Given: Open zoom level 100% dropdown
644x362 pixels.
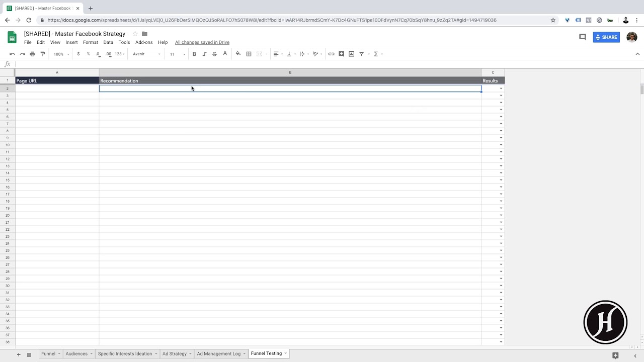Looking at the screenshot, I should pyautogui.click(x=61, y=54).
